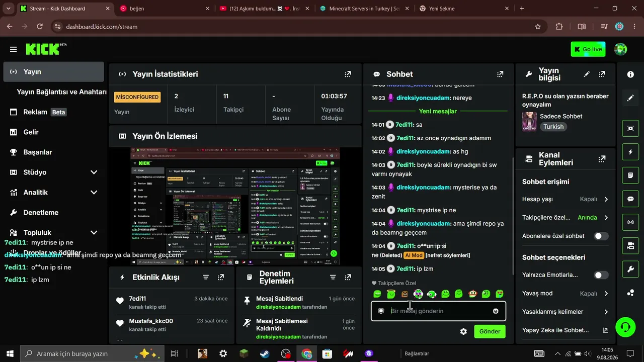Pop out the Denetim Eylemleri panel
Screen dimensions: 644x362
tap(348, 277)
